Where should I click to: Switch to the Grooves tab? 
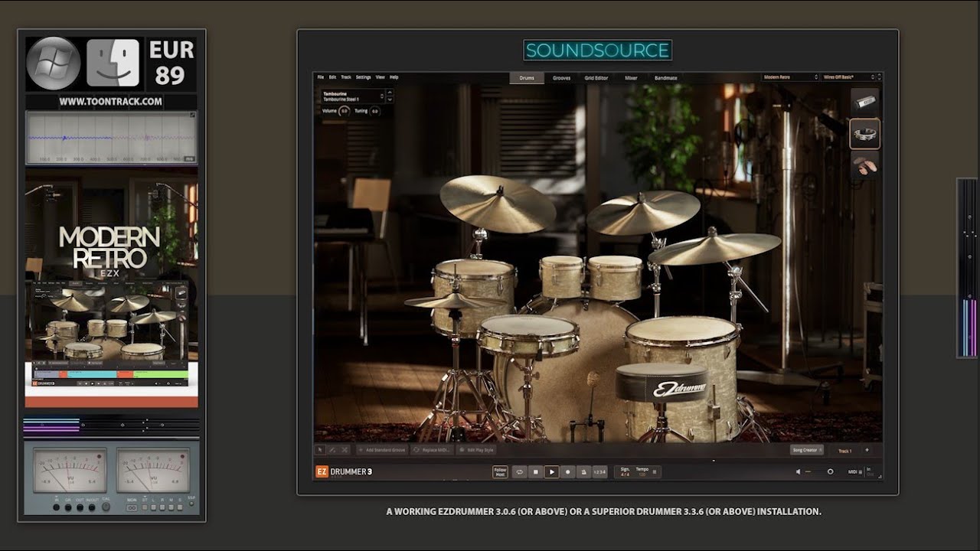[x=561, y=78]
